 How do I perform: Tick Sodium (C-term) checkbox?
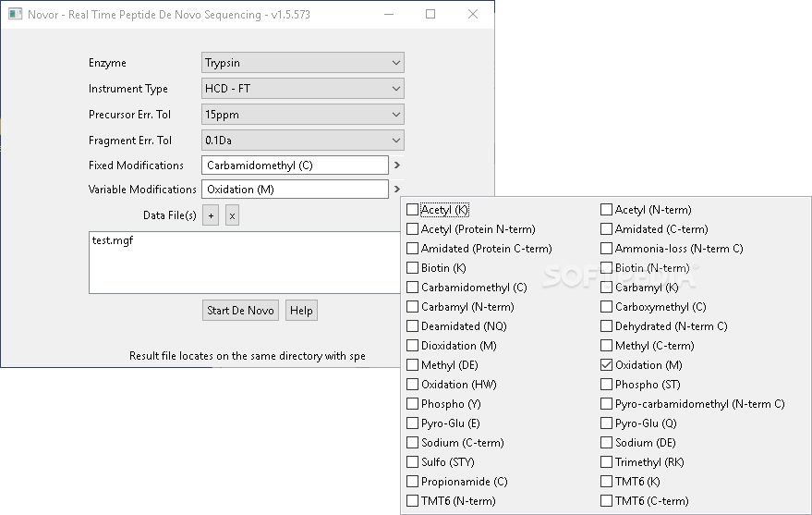coord(412,443)
